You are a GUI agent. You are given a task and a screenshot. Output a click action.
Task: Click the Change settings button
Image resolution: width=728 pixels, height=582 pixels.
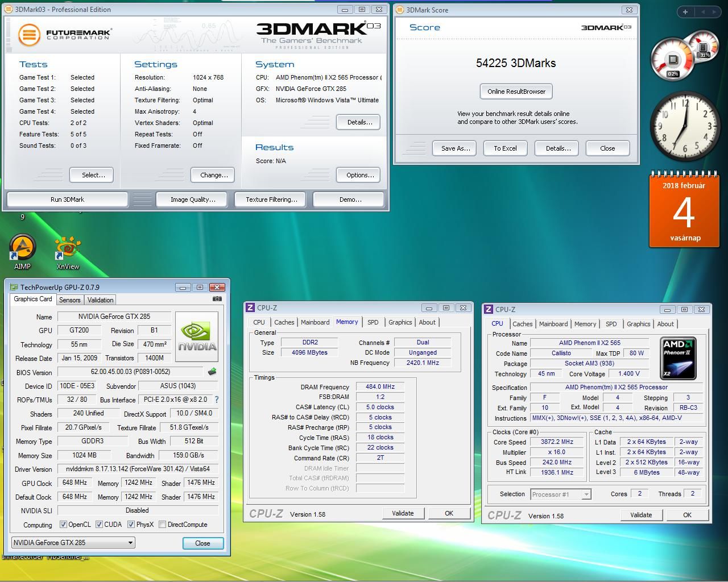[213, 175]
